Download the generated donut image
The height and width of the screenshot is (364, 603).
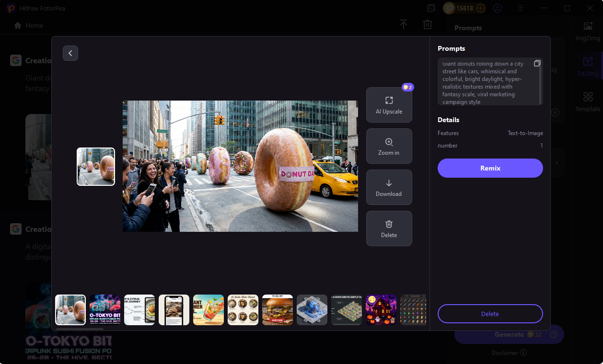point(389,187)
